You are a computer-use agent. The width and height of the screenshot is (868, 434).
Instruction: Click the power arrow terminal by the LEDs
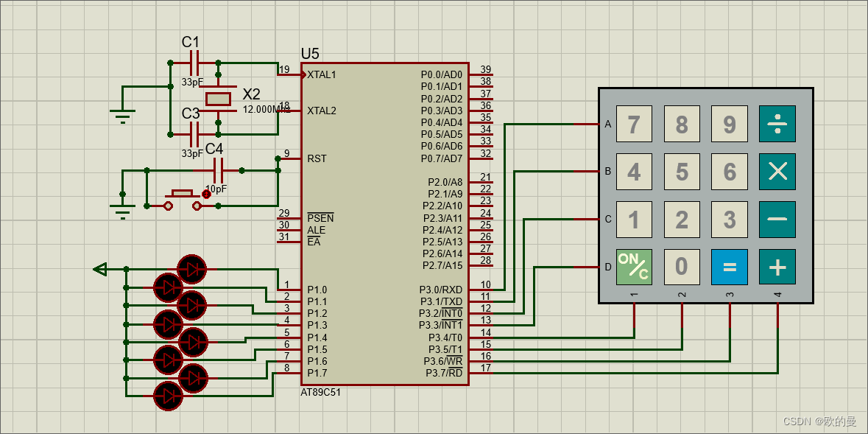pos(100,270)
